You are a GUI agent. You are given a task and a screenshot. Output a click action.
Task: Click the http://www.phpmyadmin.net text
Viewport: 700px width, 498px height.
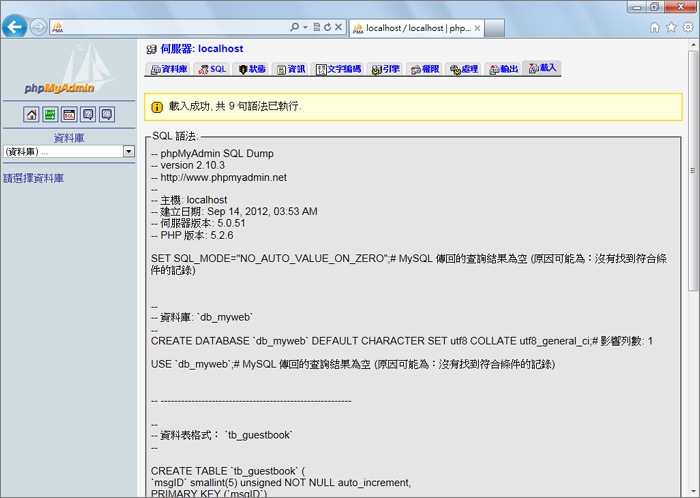(224, 177)
